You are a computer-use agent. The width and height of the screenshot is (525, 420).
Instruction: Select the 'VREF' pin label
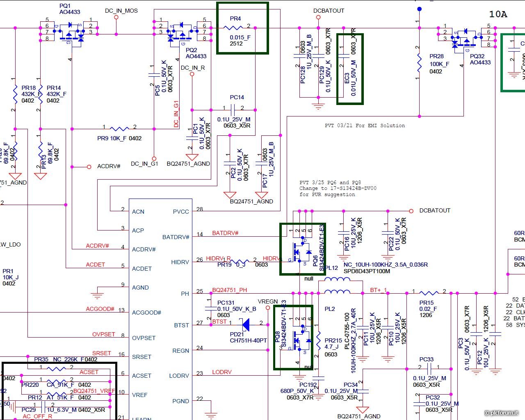[139, 395]
